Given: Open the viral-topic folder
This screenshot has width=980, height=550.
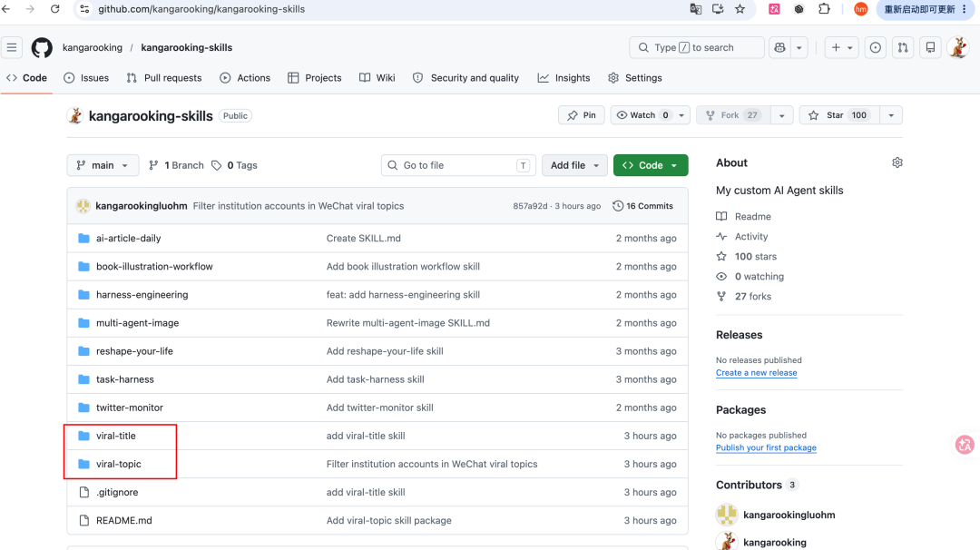Looking at the screenshot, I should click(119, 464).
